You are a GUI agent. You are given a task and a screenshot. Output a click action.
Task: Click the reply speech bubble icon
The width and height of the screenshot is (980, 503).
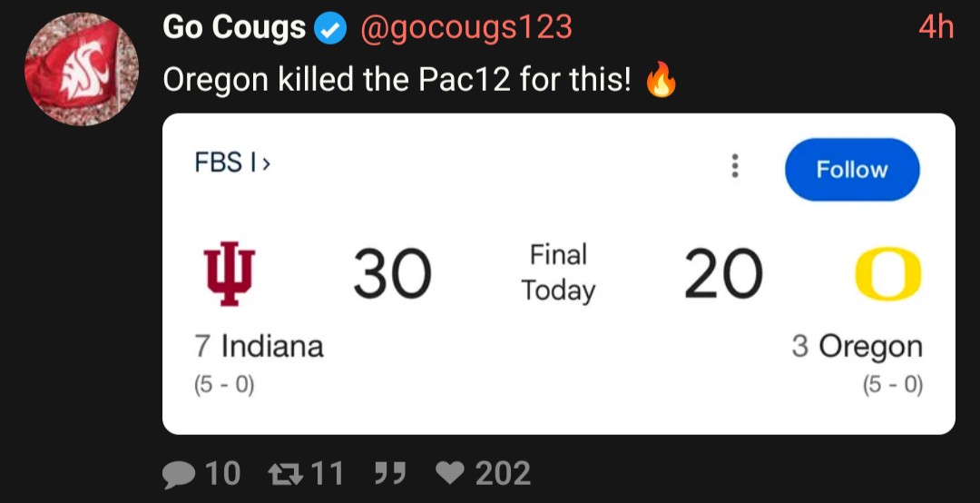point(178,474)
